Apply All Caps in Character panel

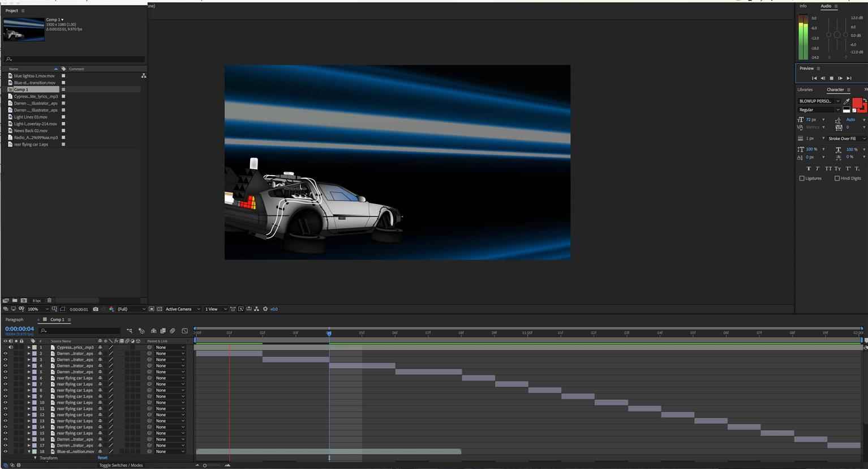pos(828,169)
